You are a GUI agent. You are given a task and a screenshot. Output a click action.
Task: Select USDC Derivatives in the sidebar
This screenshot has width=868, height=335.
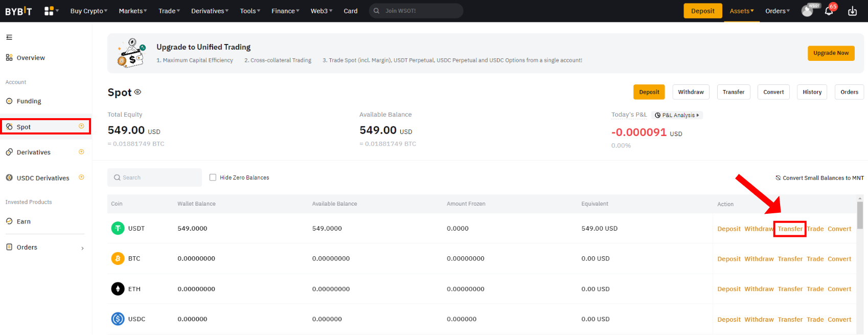[43, 178]
